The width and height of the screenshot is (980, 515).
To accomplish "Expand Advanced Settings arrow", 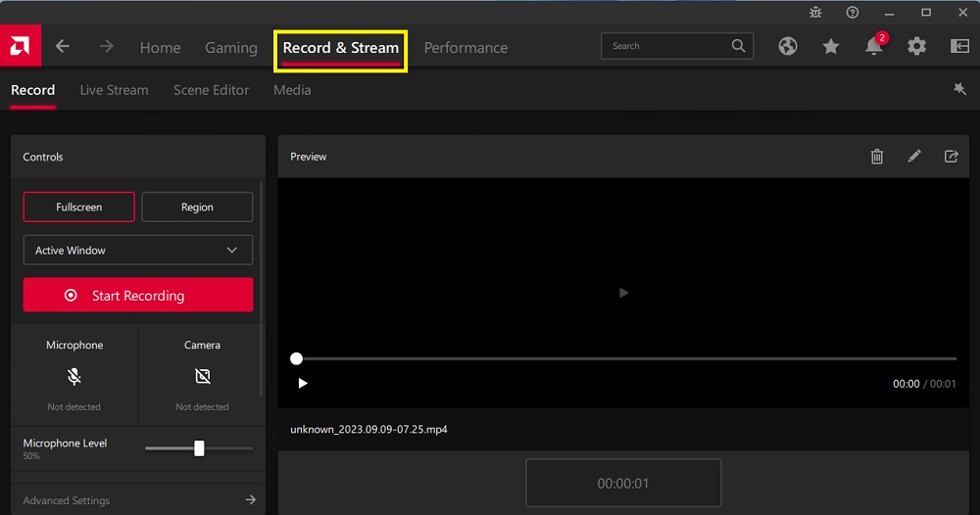I will (x=250, y=500).
